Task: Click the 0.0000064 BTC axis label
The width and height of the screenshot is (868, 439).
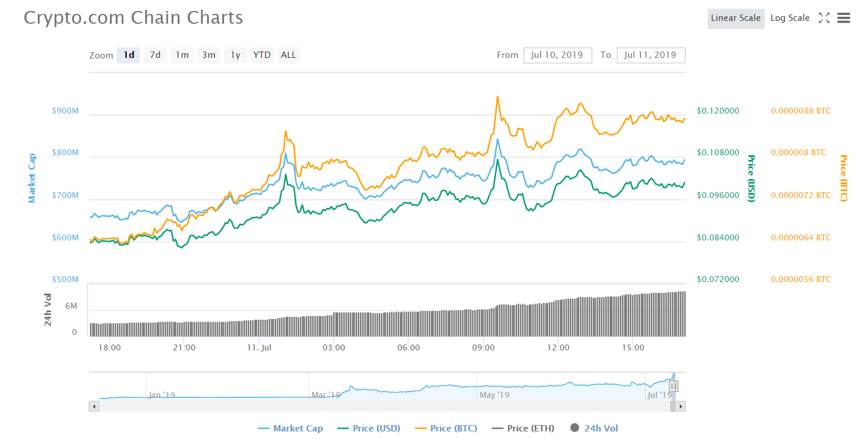Action: click(x=801, y=237)
